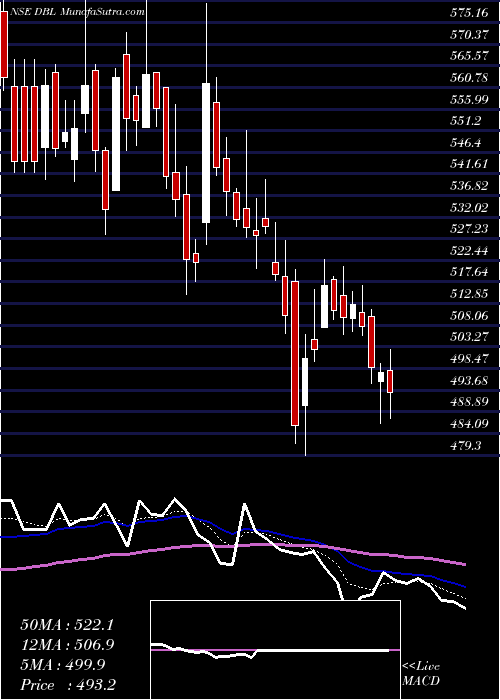This screenshot has width=500, height=700.
Task: Click the 541.61 price axis label
Action: point(469,164)
